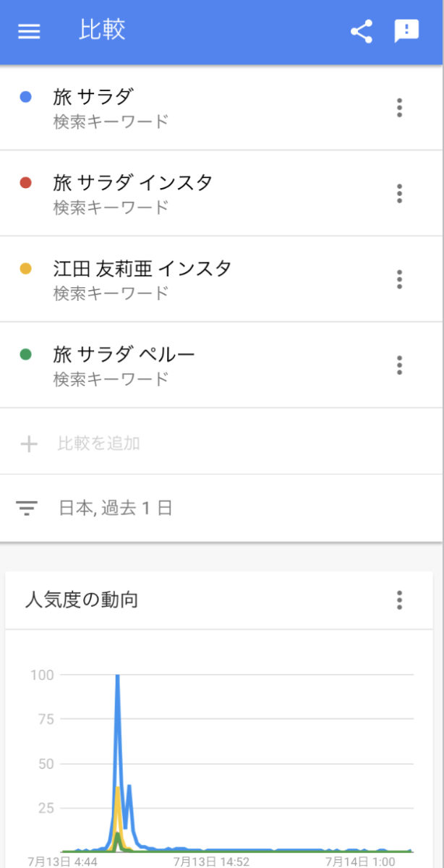Click the 比較を追加 field
Viewport: 444px width, 868px height.
point(99,443)
